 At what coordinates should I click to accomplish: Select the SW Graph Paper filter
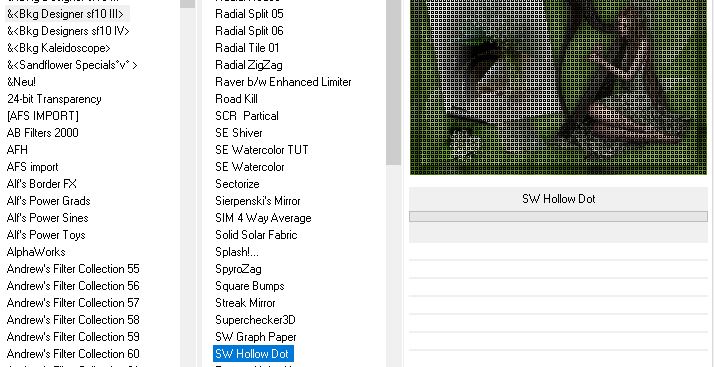pos(255,337)
